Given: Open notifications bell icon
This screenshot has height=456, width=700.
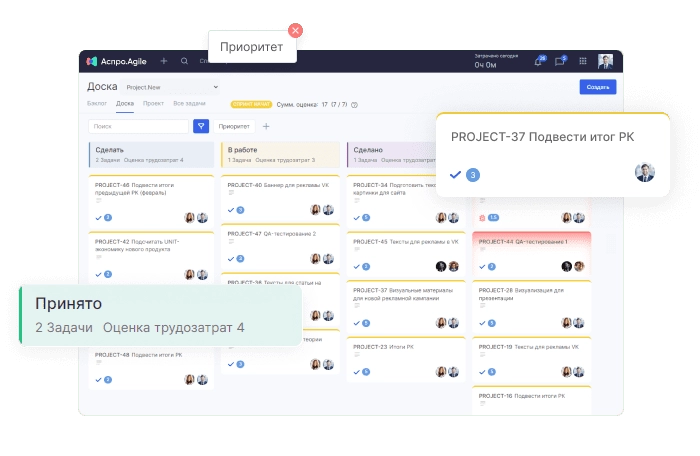Looking at the screenshot, I should 539,61.
